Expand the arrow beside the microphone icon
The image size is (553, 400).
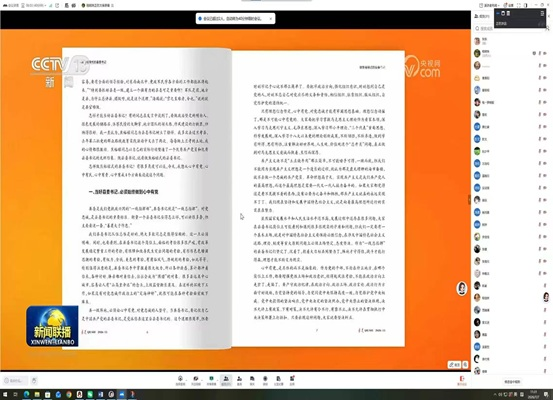186,380
